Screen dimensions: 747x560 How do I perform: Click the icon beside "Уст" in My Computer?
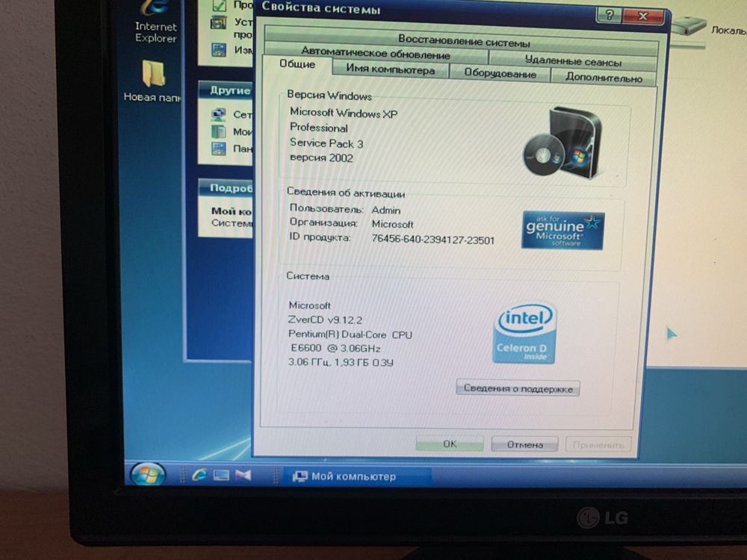tap(219, 23)
